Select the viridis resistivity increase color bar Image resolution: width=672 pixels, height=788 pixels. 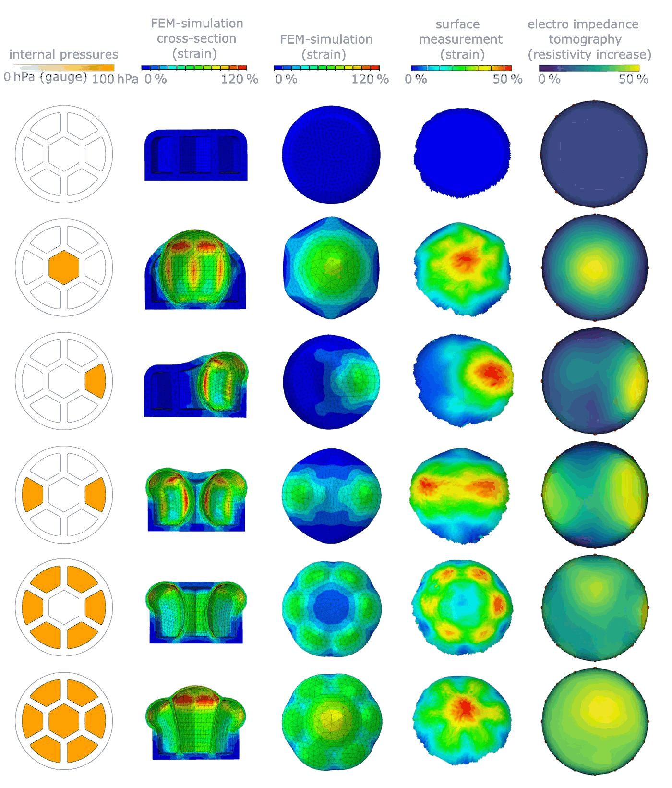(589, 68)
